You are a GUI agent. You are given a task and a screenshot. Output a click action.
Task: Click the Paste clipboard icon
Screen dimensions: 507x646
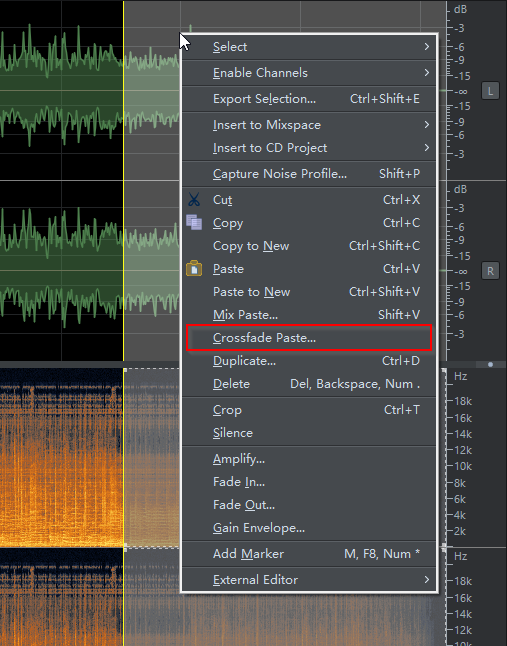point(194,269)
